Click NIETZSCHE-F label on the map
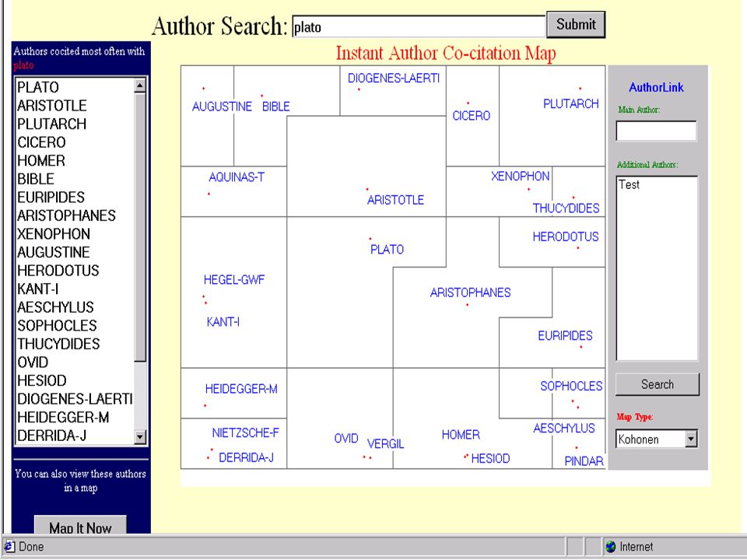This screenshot has width=747, height=560. coord(245,433)
